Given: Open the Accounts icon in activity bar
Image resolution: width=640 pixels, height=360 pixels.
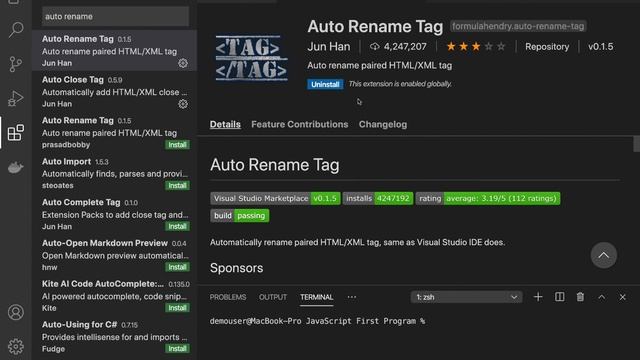Looking at the screenshot, I should (x=16, y=312).
